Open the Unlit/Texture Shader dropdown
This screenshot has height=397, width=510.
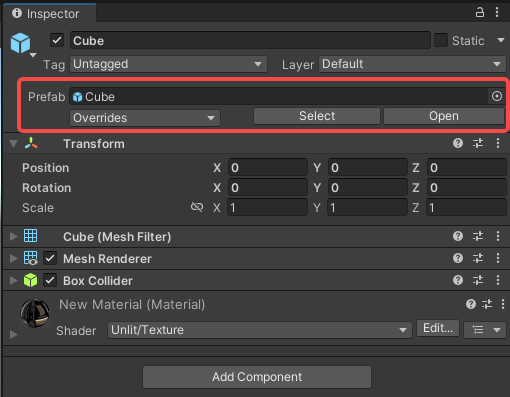pos(260,330)
